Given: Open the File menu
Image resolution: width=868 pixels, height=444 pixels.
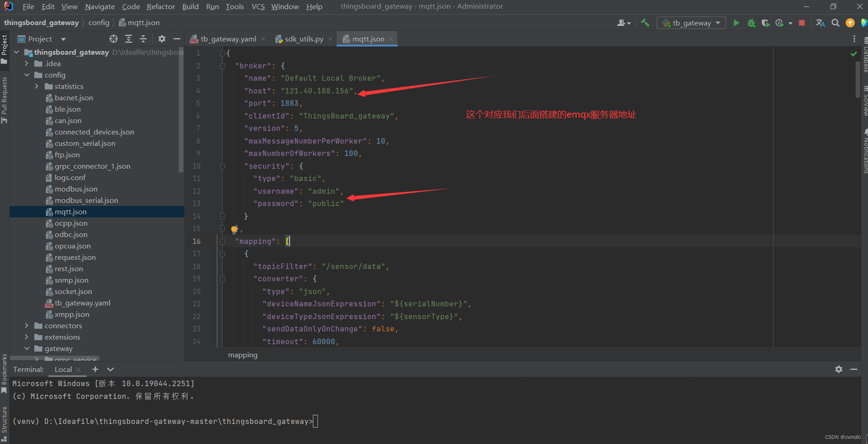Looking at the screenshot, I should 28,6.
